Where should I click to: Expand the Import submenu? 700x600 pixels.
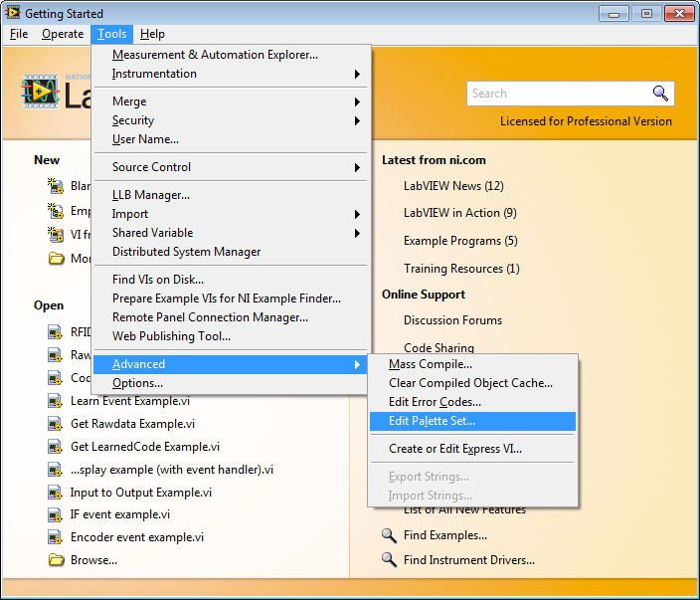tap(231, 214)
